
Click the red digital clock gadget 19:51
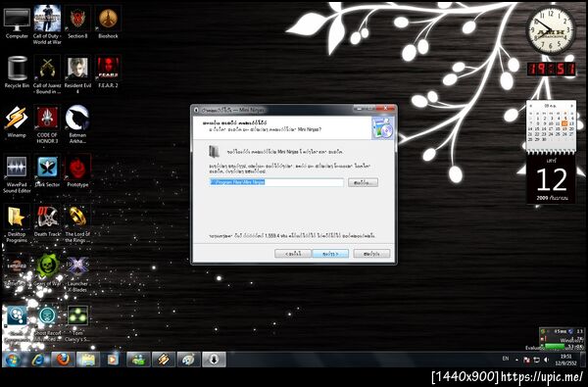[x=551, y=69]
